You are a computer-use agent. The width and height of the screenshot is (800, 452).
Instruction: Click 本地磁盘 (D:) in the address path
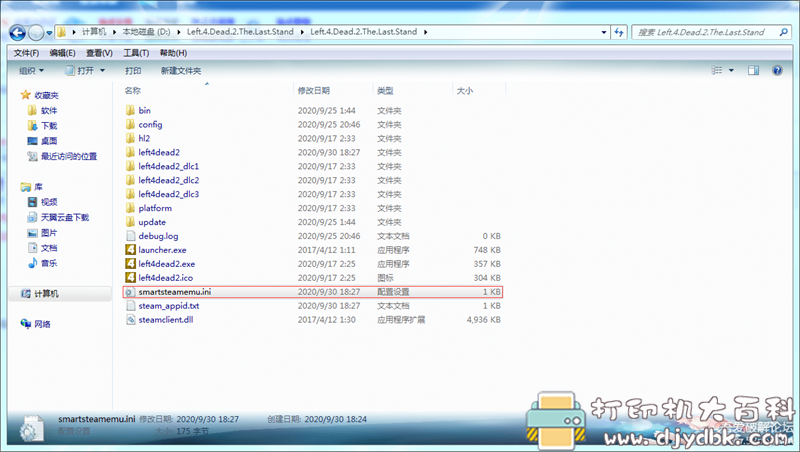pos(146,32)
